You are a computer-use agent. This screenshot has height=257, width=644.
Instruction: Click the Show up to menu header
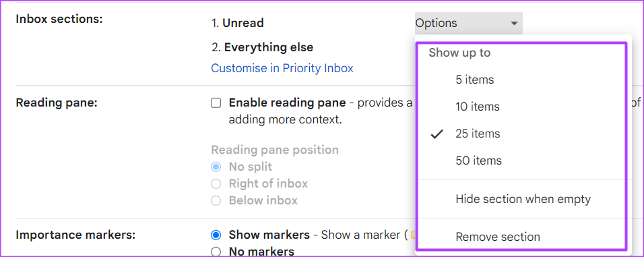[x=459, y=53]
